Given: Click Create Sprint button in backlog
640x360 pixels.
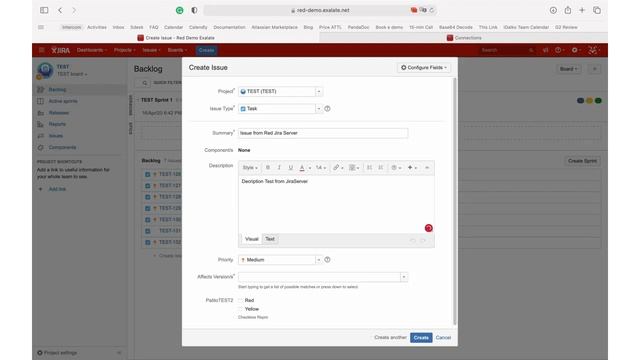Looking at the screenshot, I should point(582,161).
